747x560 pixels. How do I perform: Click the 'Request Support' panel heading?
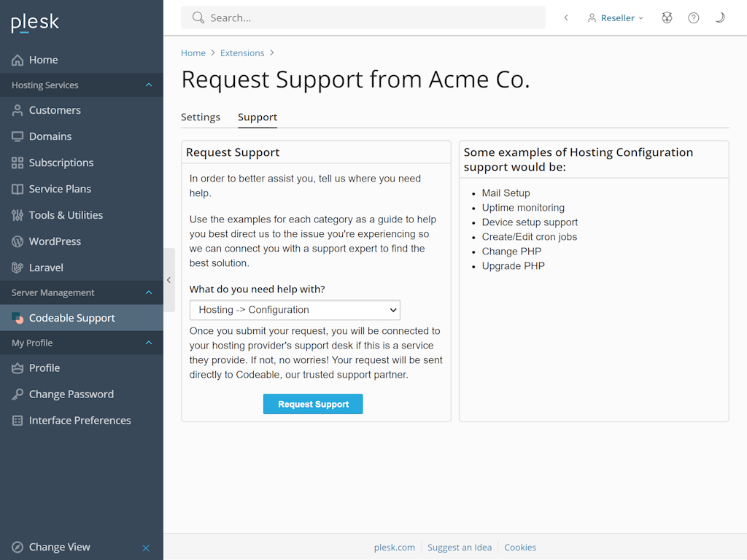tap(233, 152)
